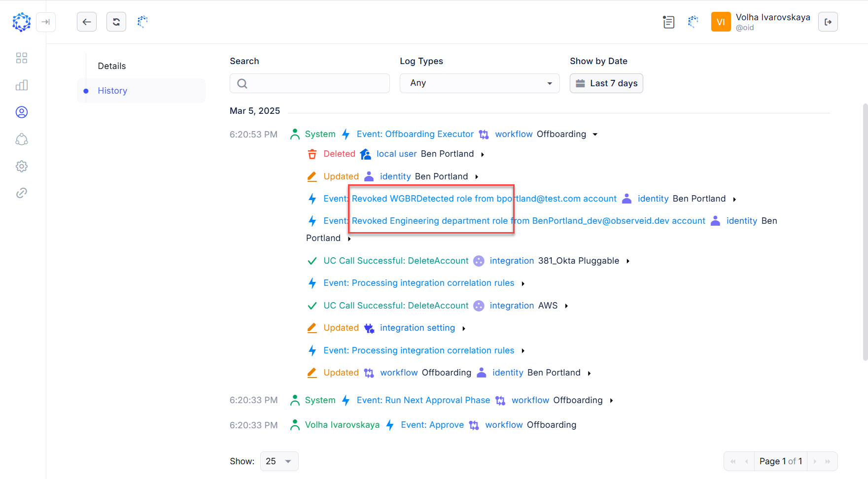868x479 pixels.
Task: Open the Show entries count dropdown
Action: coord(279,461)
